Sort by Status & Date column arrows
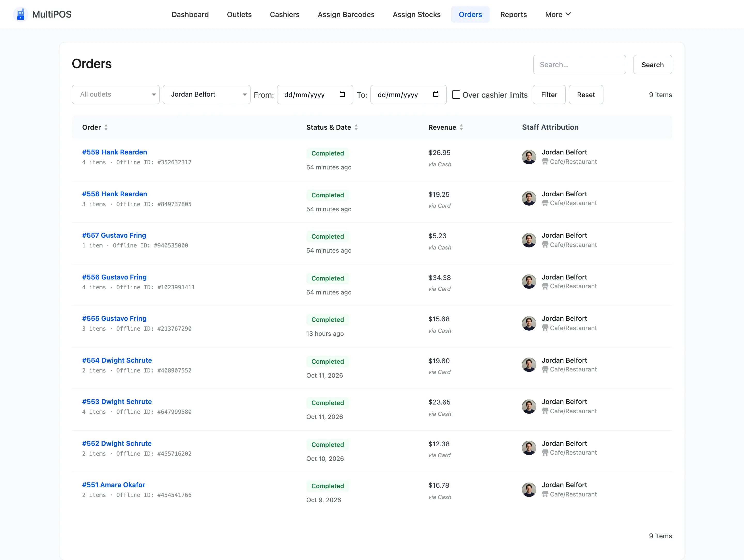 click(356, 127)
